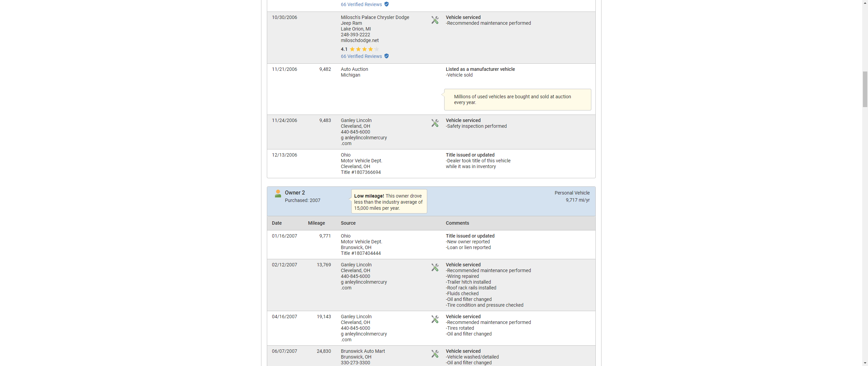The image size is (868, 366).
Task: Click Ganley Lincoln source on 11/24/2006
Action: [x=356, y=120]
